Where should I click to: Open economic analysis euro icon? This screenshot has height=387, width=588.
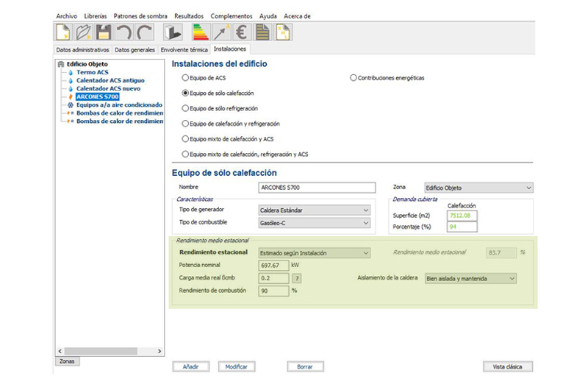coord(242,32)
